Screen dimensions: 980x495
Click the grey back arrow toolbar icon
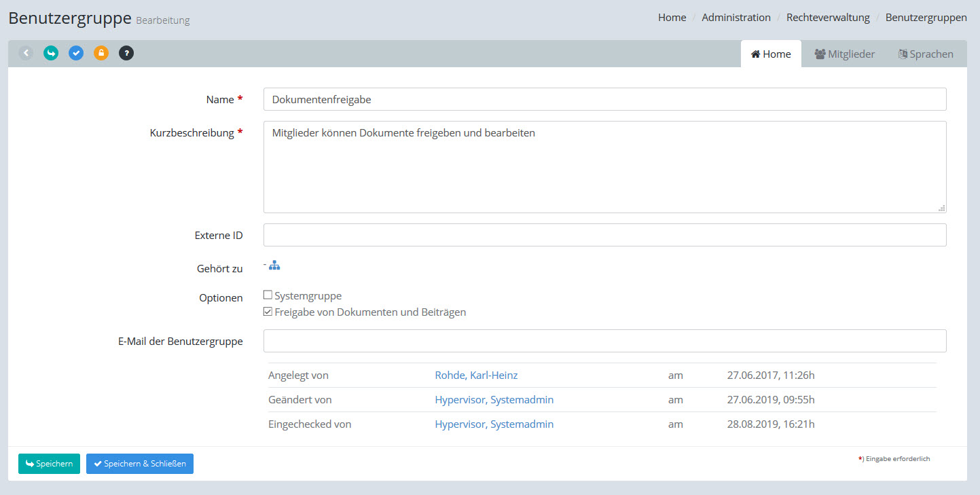26,53
